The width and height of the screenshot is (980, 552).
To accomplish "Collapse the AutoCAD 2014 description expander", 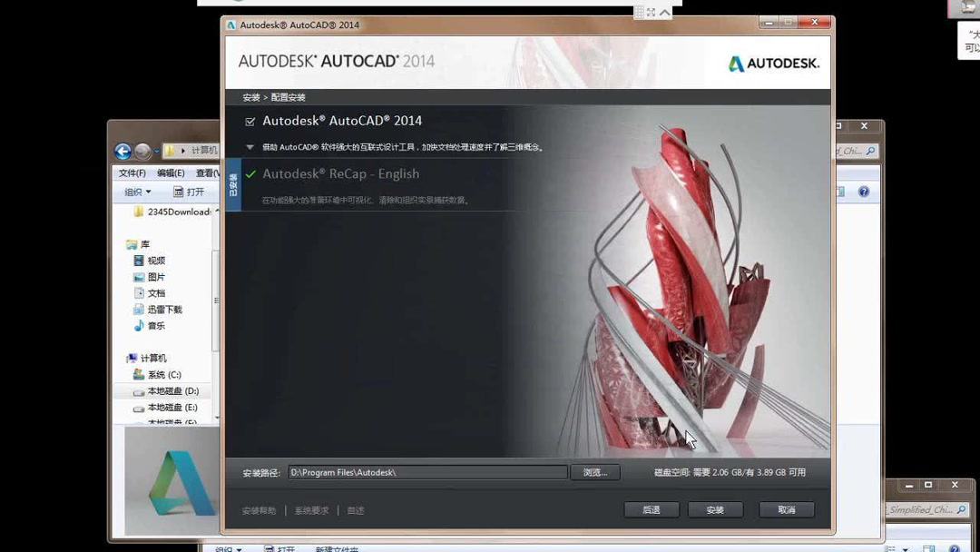I will click(249, 146).
